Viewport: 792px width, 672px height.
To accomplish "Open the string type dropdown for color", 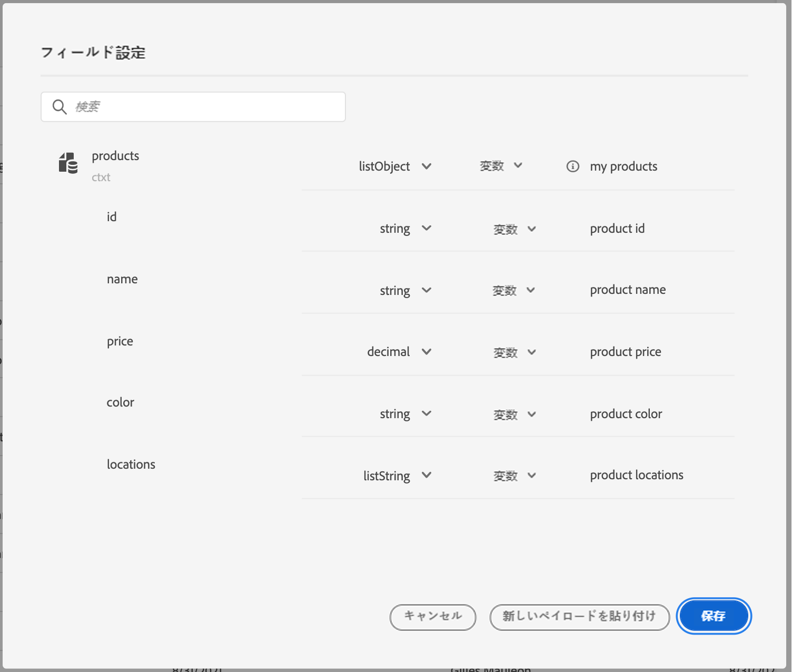I will point(405,414).
